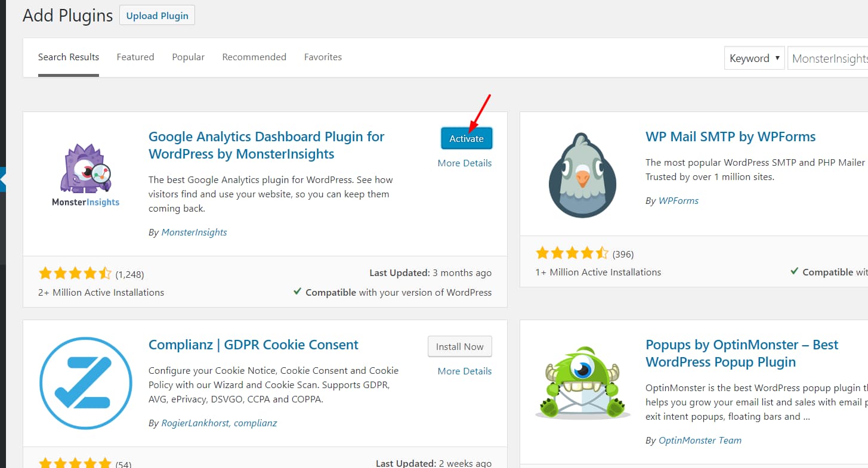Open the Keyword search filter dropdown
Viewport: 868px width, 468px height.
[x=754, y=58]
